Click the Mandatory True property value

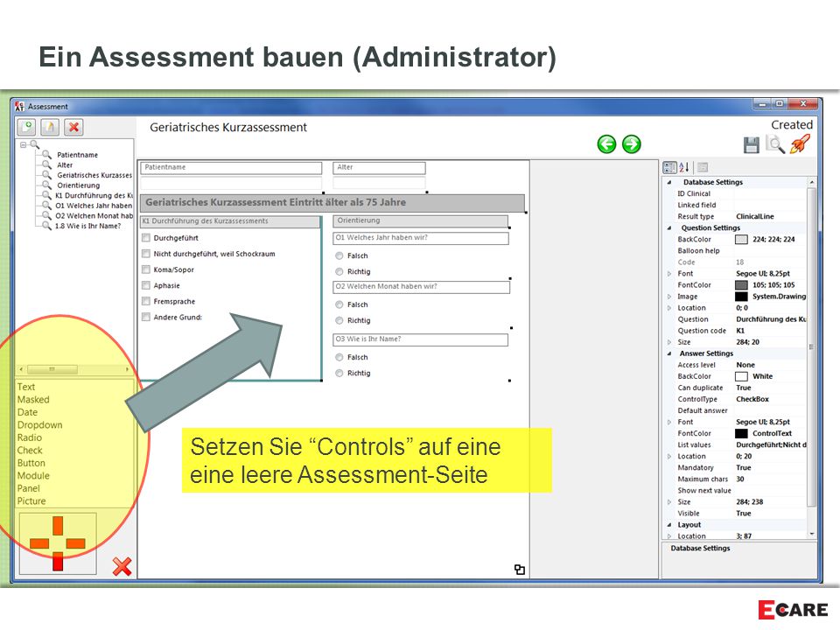pos(744,467)
